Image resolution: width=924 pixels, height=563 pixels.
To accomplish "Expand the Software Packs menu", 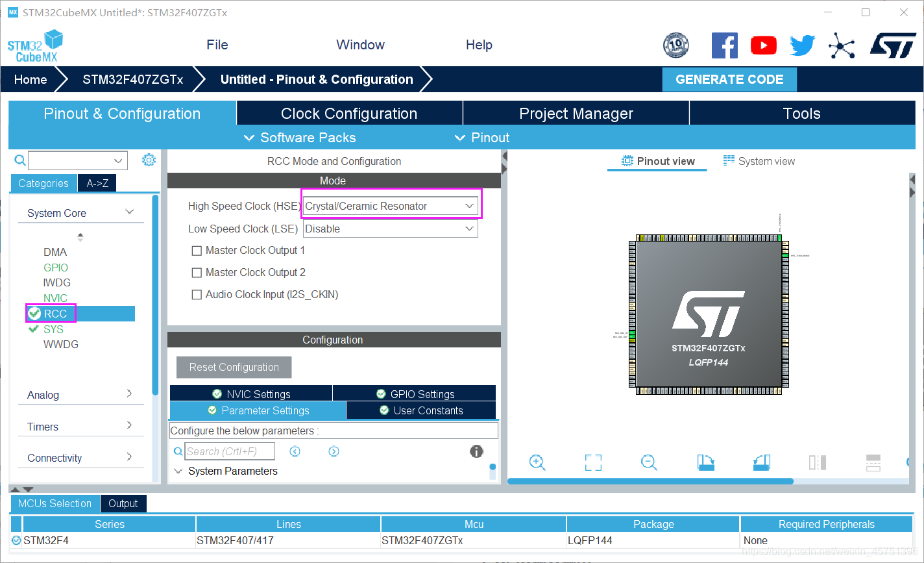I will click(300, 138).
